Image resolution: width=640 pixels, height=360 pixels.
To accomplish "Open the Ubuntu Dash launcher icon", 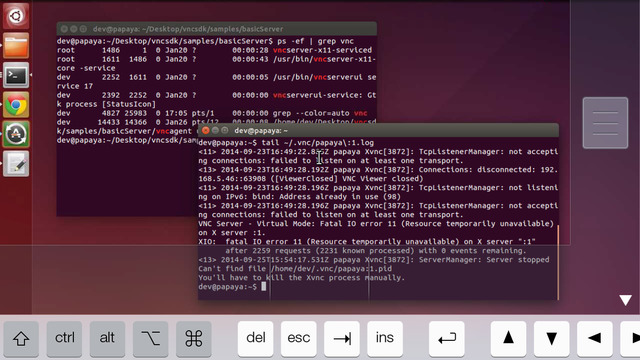I will point(16,16).
